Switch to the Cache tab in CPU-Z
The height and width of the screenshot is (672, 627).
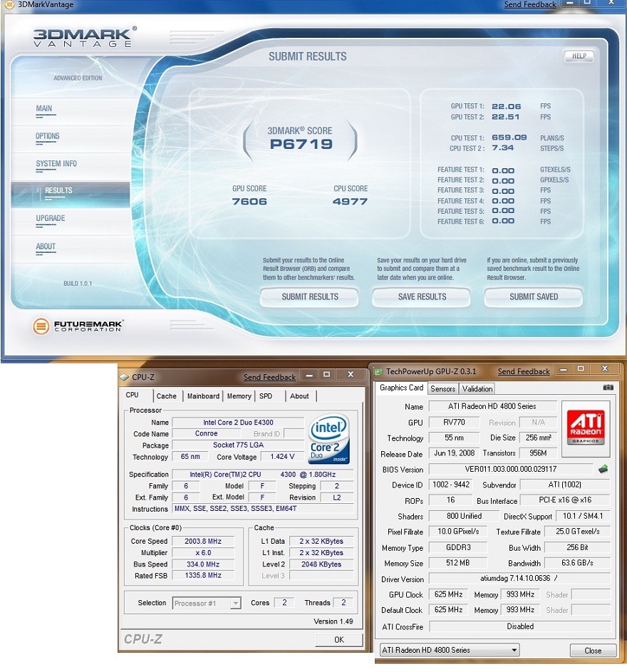pos(166,396)
